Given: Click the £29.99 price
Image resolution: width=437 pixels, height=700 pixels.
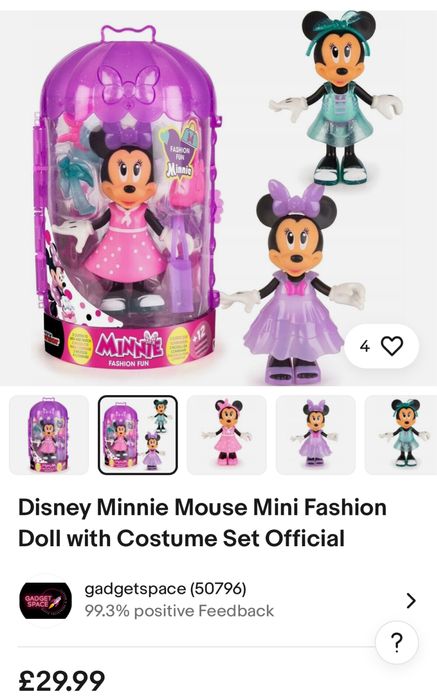Looking at the screenshot, I should click(x=62, y=680).
